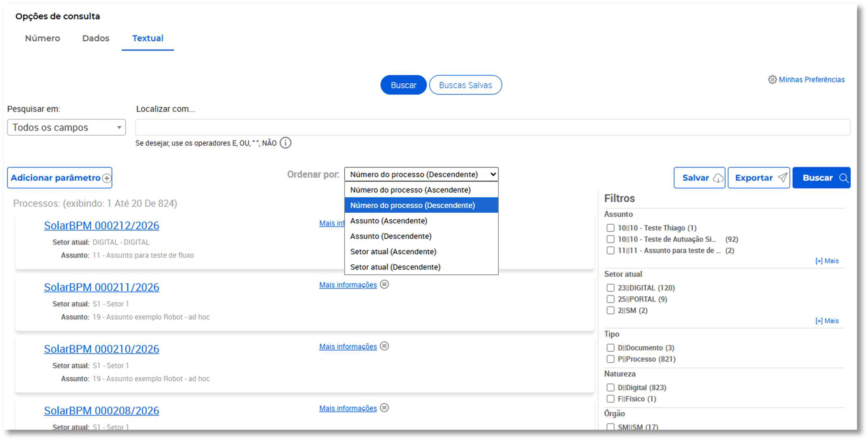This screenshot has width=868, height=441.
Task: Expand more Assunto filters with [+] Mais
Action: click(827, 261)
